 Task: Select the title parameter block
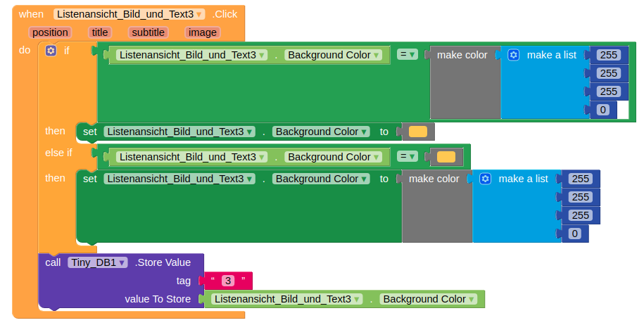(x=100, y=32)
